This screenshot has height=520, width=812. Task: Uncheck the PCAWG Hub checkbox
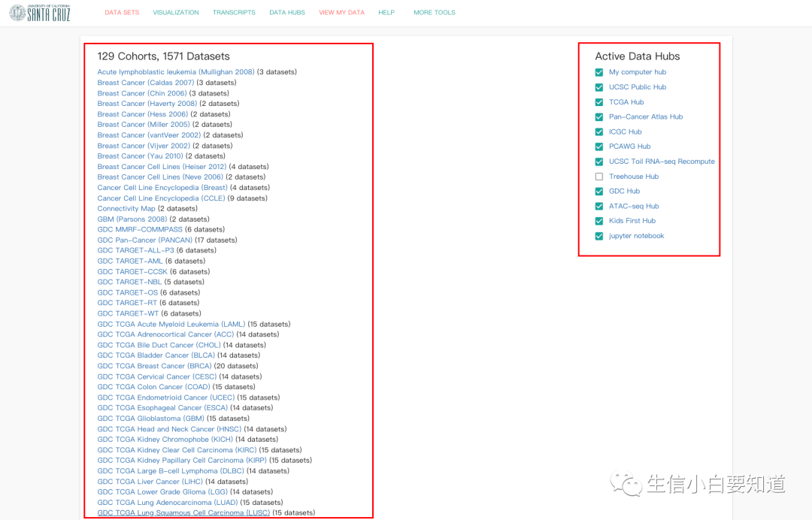[599, 147]
